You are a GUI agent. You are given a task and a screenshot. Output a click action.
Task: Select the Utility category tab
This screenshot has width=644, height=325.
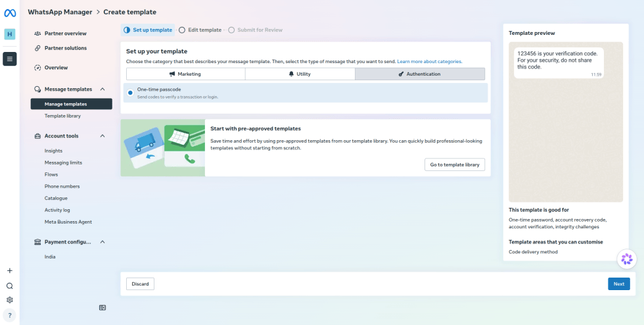point(300,74)
